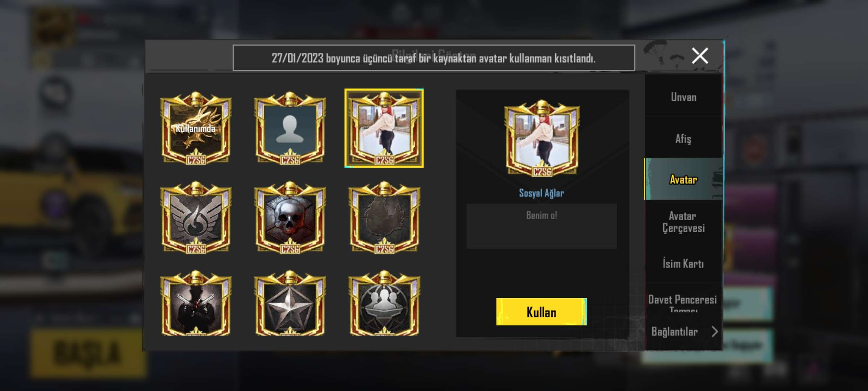Open the Avatar Çerçevesi tab
Screen dimensions: 868x391
(683, 222)
